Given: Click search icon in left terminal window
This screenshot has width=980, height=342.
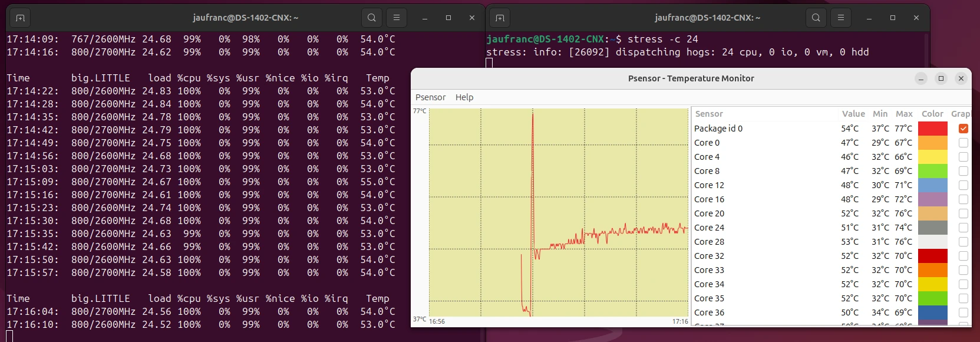Looking at the screenshot, I should point(372,18).
